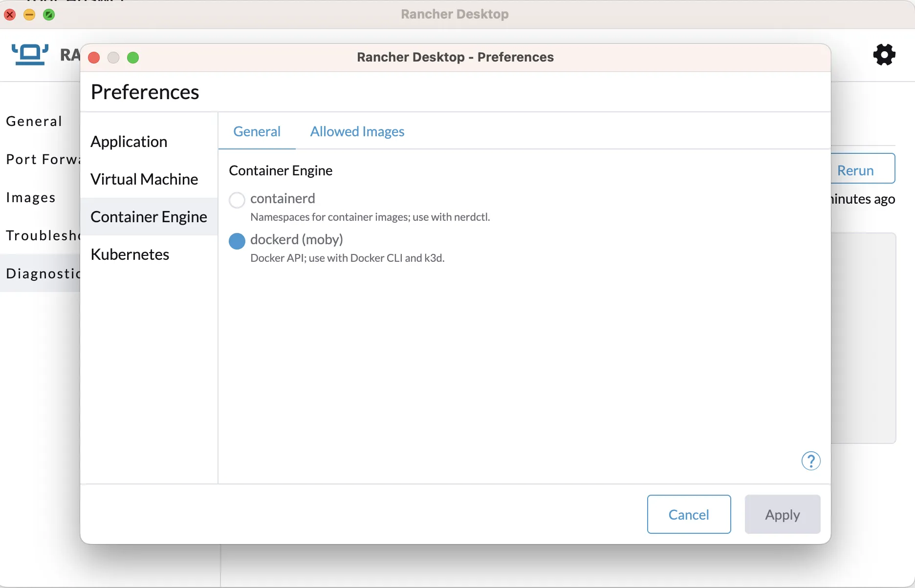
Task: Click Rerun in the main window
Action: point(863,168)
